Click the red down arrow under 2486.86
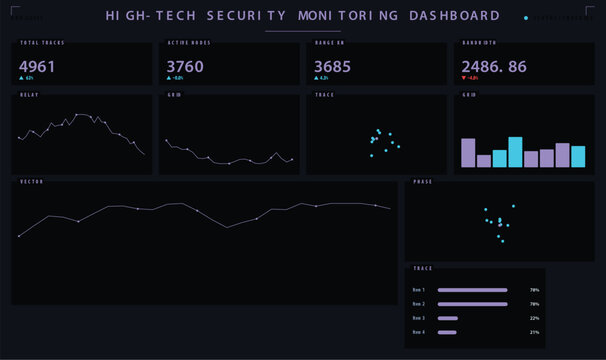This screenshot has height=360, width=606. [x=464, y=78]
